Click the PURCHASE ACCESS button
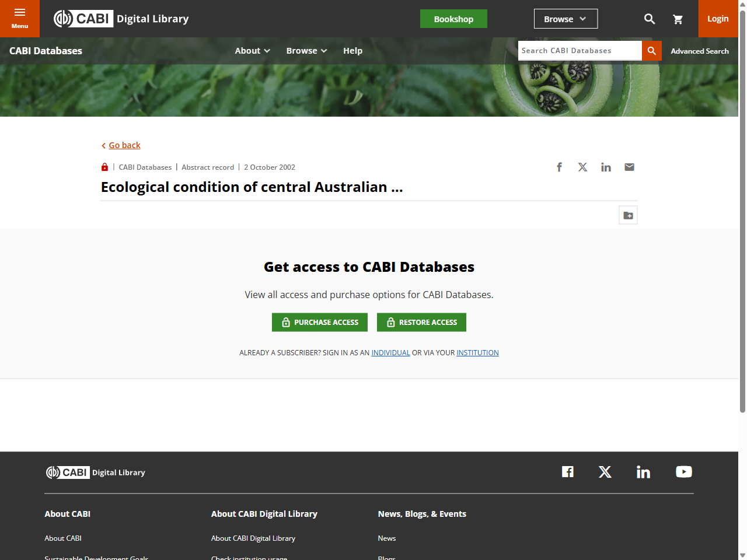This screenshot has width=747, height=560. click(319, 322)
